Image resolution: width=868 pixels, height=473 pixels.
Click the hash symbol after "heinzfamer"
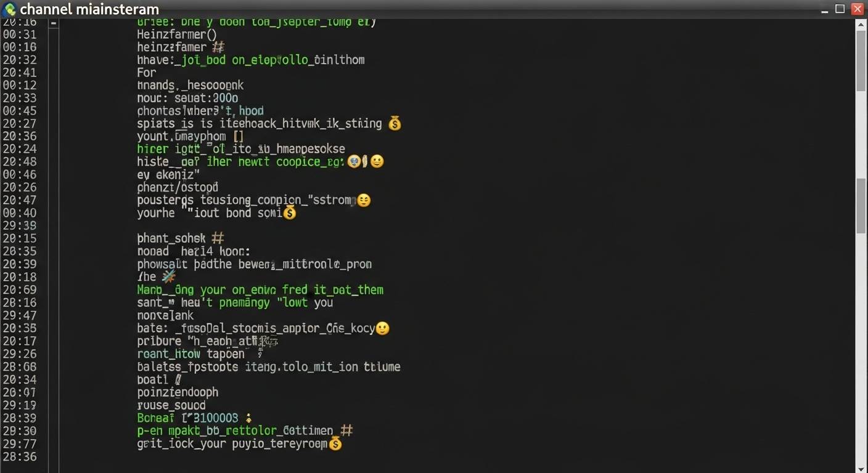coord(218,47)
